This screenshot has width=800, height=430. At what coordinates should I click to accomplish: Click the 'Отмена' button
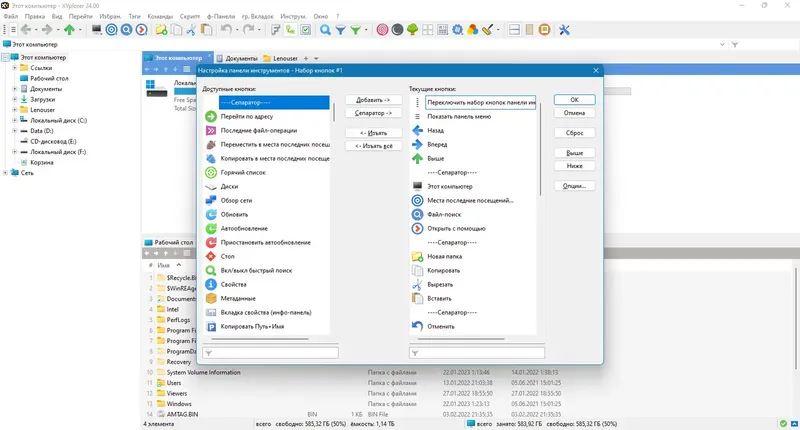pos(574,113)
